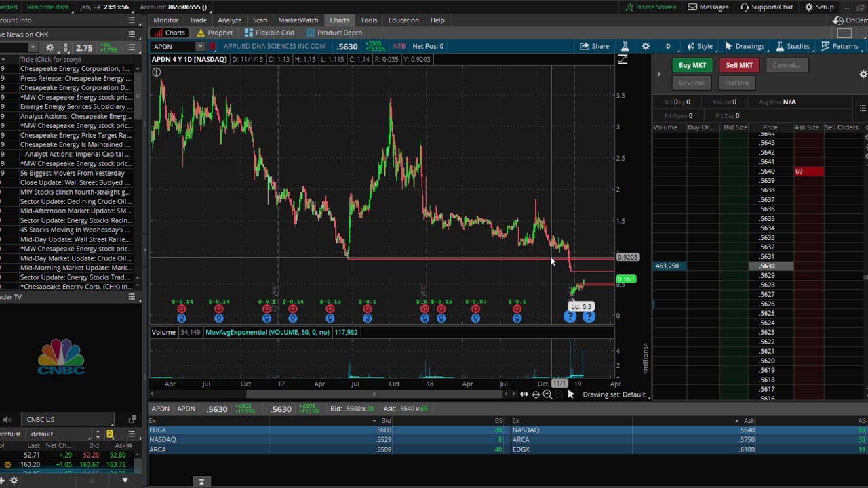Click the Title (Click for story) column header
Screen dimensions: 868x488
click(x=51, y=60)
